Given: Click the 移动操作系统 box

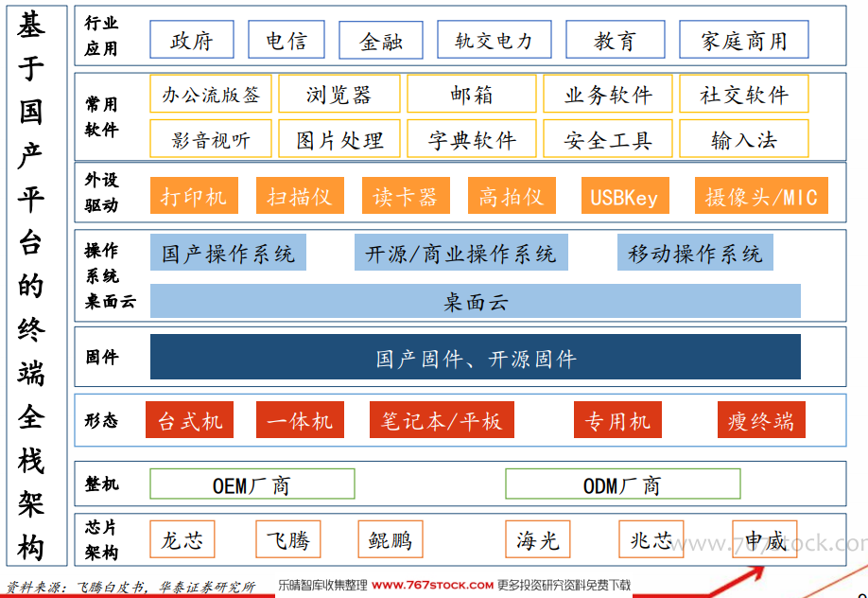Looking at the screenshot, I should click(x=695, y=253).
